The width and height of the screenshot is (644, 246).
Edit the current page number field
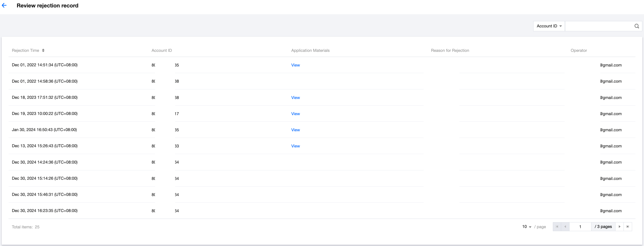580,226
